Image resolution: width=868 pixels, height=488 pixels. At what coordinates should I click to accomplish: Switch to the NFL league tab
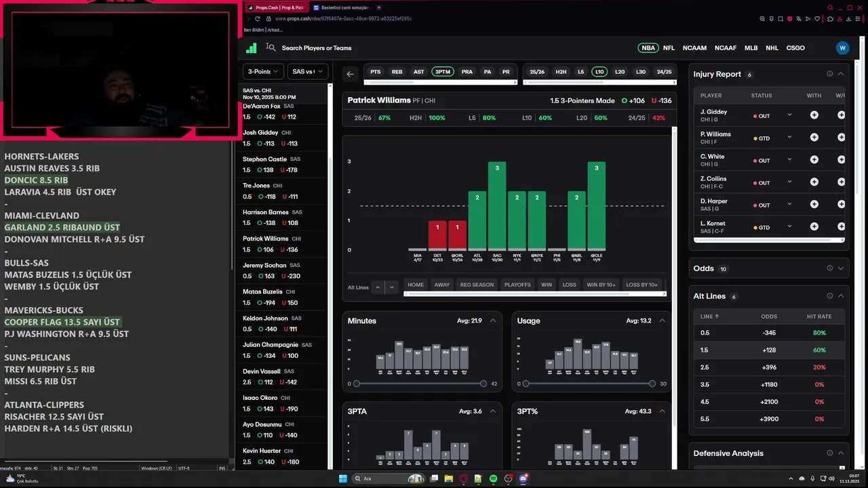(x=669, y=48)
